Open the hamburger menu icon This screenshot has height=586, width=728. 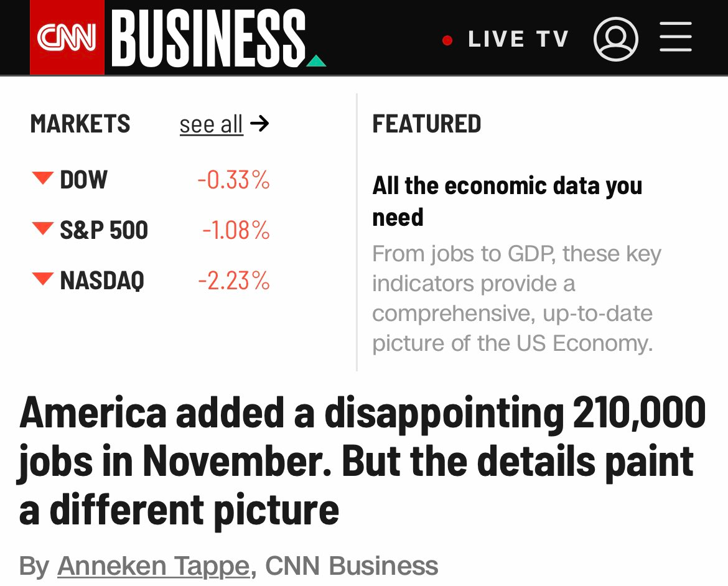tap(675, 37)
